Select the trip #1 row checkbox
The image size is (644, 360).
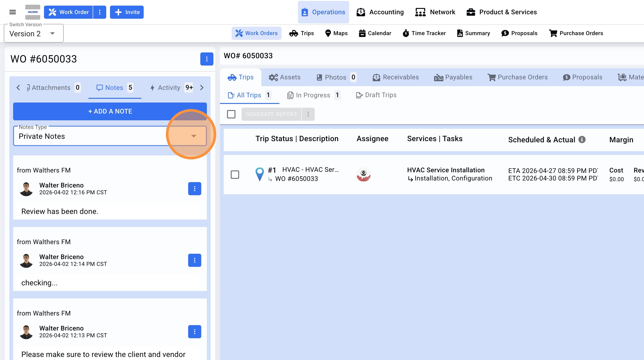(x=235, y=175)
